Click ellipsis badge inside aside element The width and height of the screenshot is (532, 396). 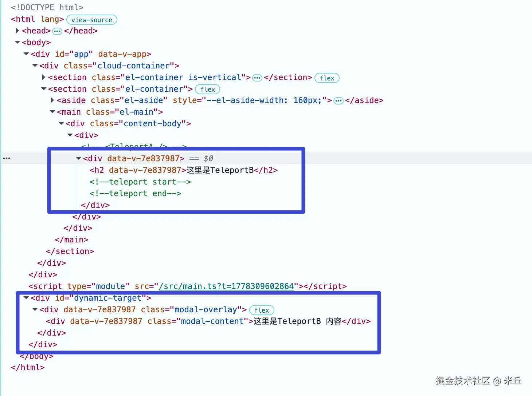click(339, 101)
